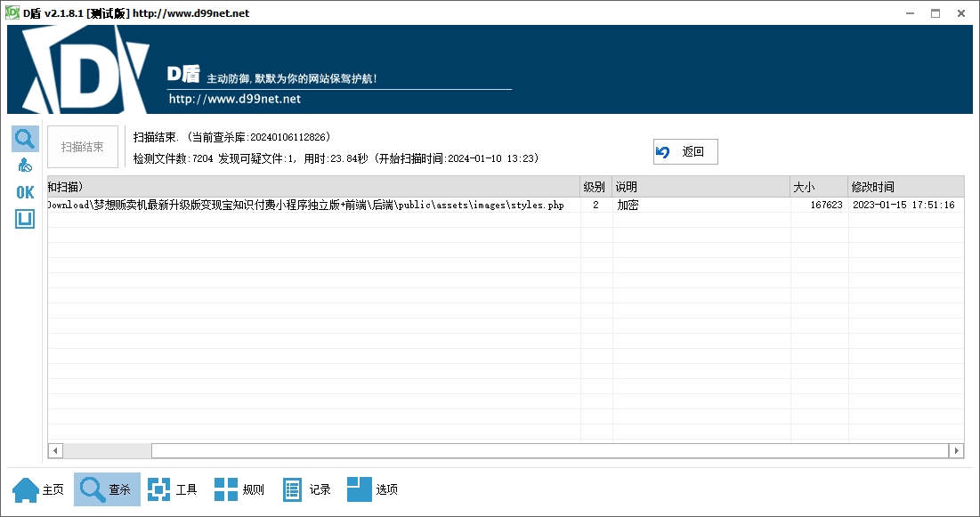The image size is (980, 517).
Task: Click the large D shield logo
Action: point(86,69)
